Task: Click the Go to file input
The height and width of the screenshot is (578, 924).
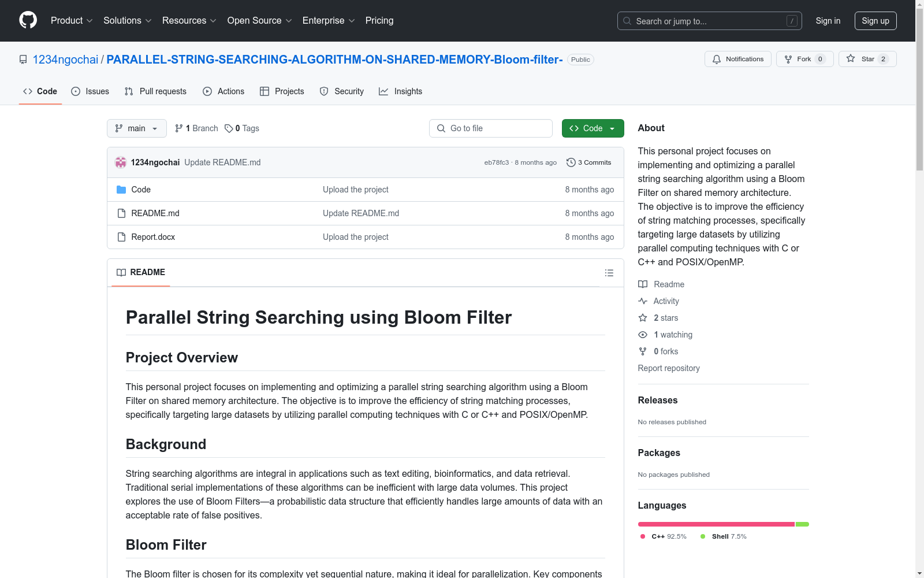Action: coord(491,128)
